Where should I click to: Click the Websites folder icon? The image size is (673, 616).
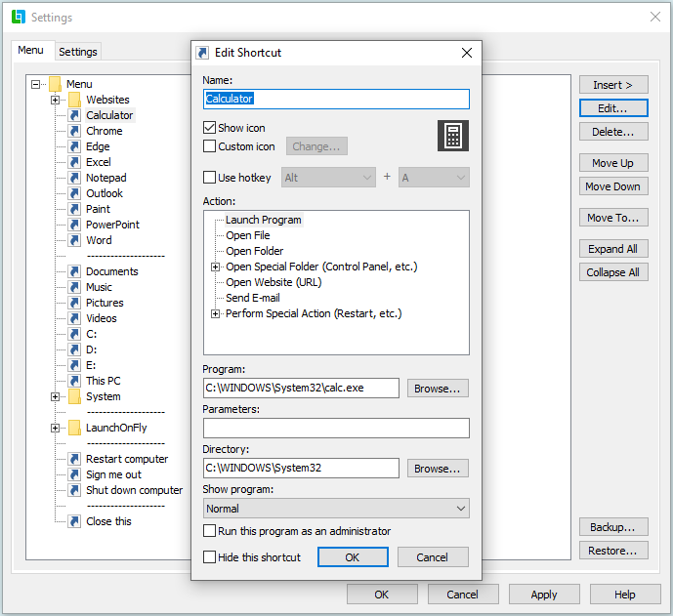pos(74,100)
